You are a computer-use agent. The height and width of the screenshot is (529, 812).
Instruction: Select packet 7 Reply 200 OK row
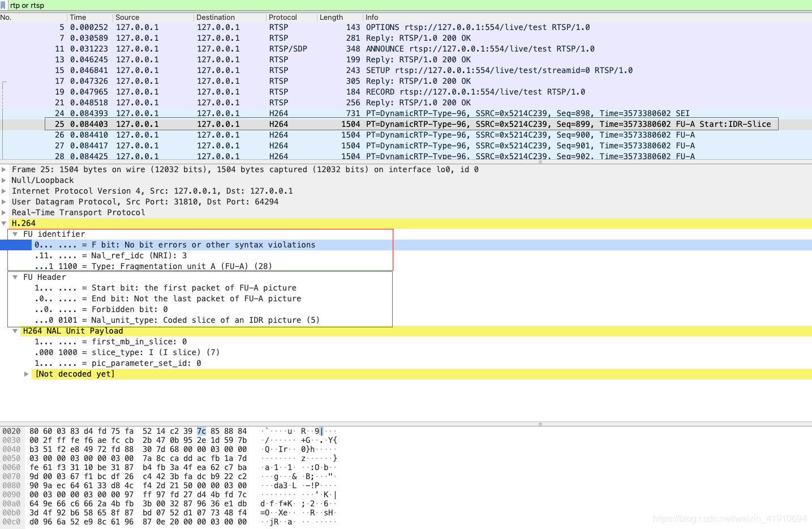(x=406, y=38)
